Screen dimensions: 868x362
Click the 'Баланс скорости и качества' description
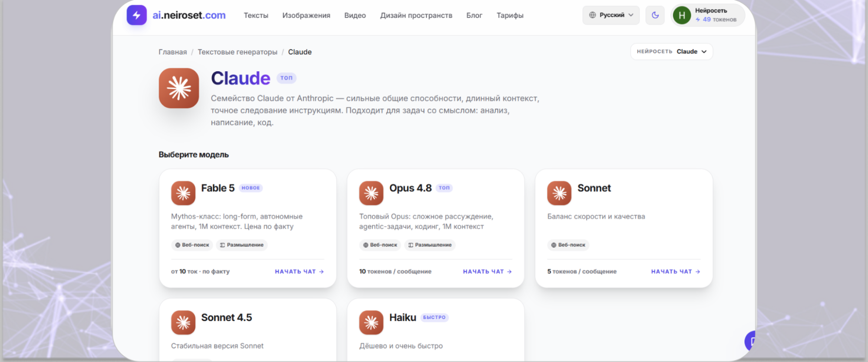[596, 216]
